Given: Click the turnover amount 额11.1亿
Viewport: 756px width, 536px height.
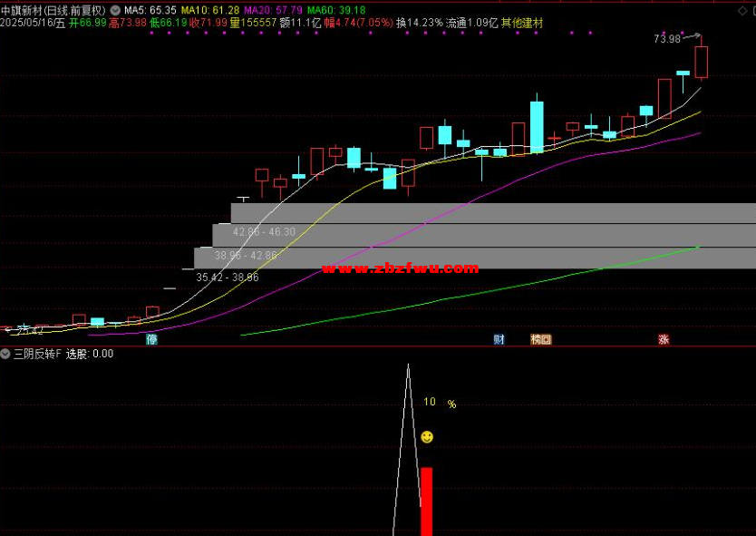Looking at the screenshot, I should coord(300,24).
